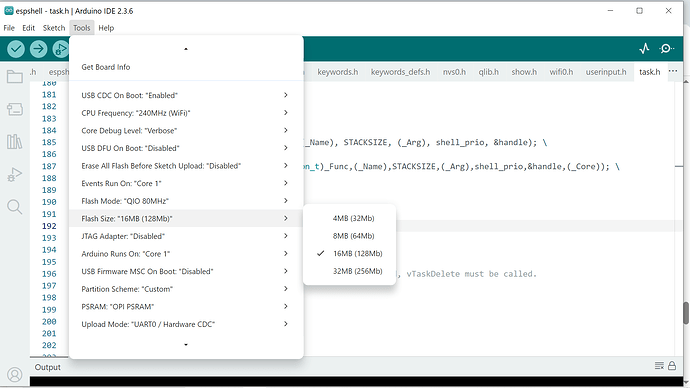Open the Serial Monitor
The height and width of the screenshot is (388, 690).
[x=667, y=48]
